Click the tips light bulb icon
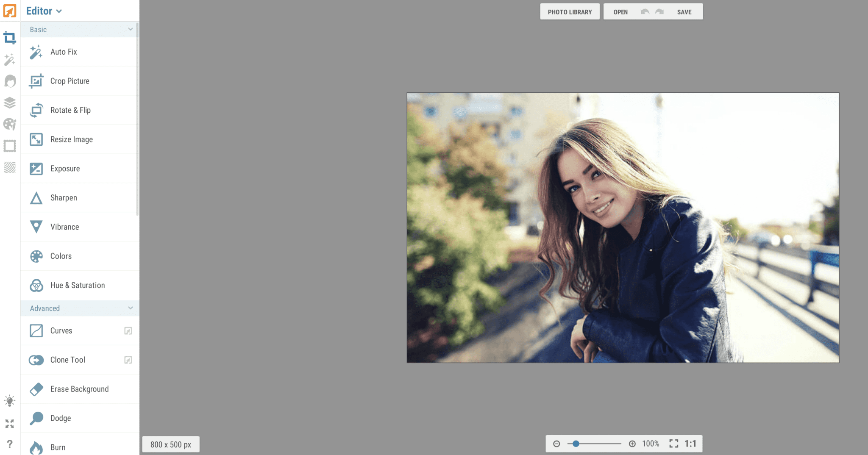Screen dimensions: 868x455 tap(9, 400)
